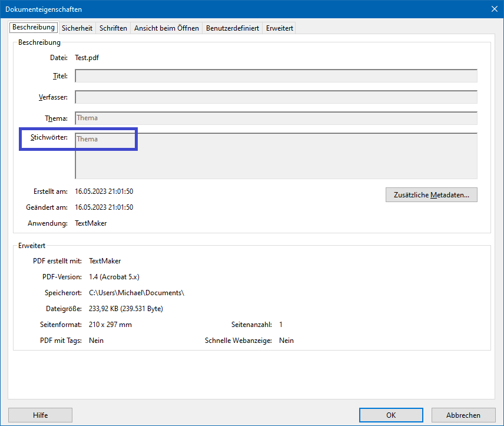The image size is (504, 426).
Task: Open Zusätzliche Metadaten dialog
Action: point(431,195)
